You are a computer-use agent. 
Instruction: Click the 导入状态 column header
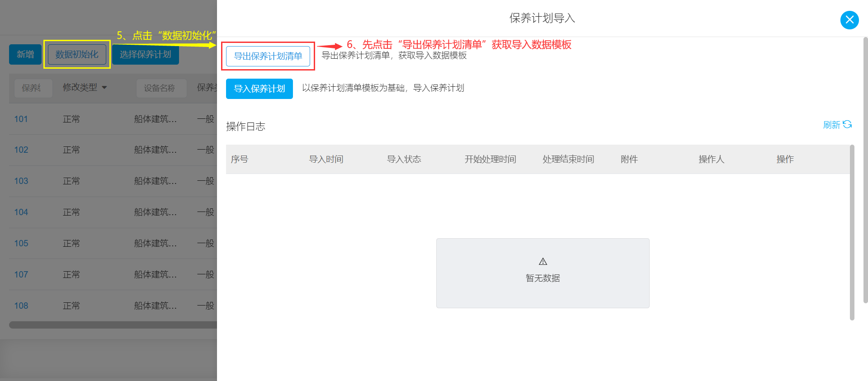pyautogui.click(x=404, y=159)
